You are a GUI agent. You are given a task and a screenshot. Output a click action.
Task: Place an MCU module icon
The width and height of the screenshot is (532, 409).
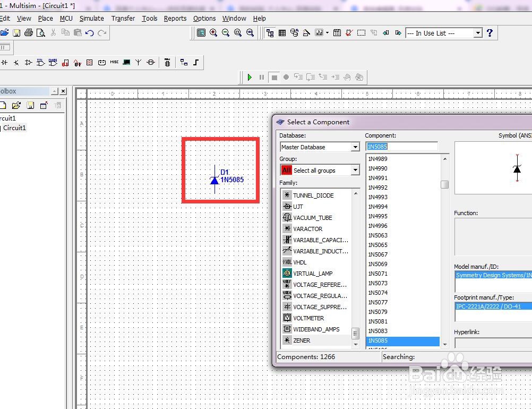click(x=167, y=63)
